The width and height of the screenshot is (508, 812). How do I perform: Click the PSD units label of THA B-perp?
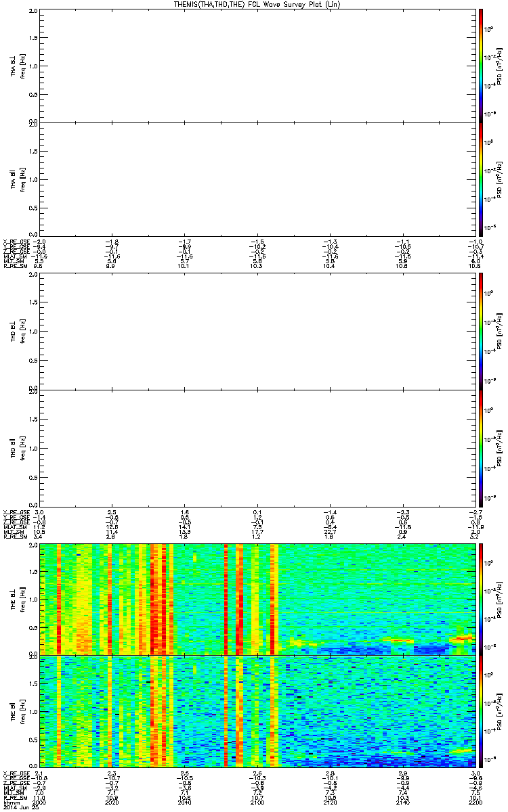tap(499, 66)
